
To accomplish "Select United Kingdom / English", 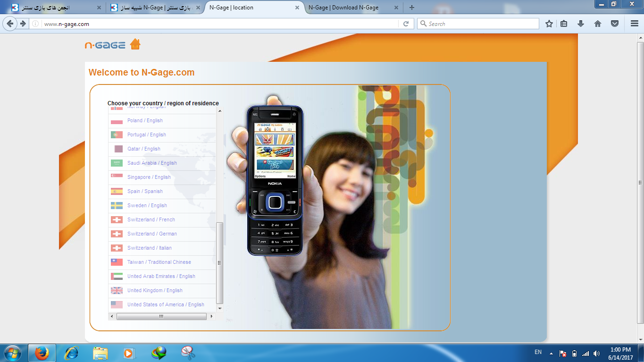I will (x=155, y=291).
